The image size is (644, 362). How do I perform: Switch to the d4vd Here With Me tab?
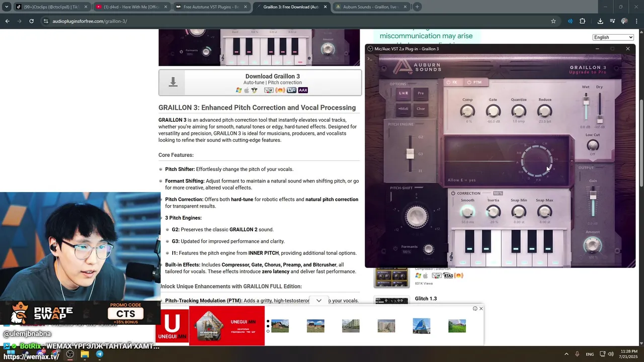click(x=132, y=7)
